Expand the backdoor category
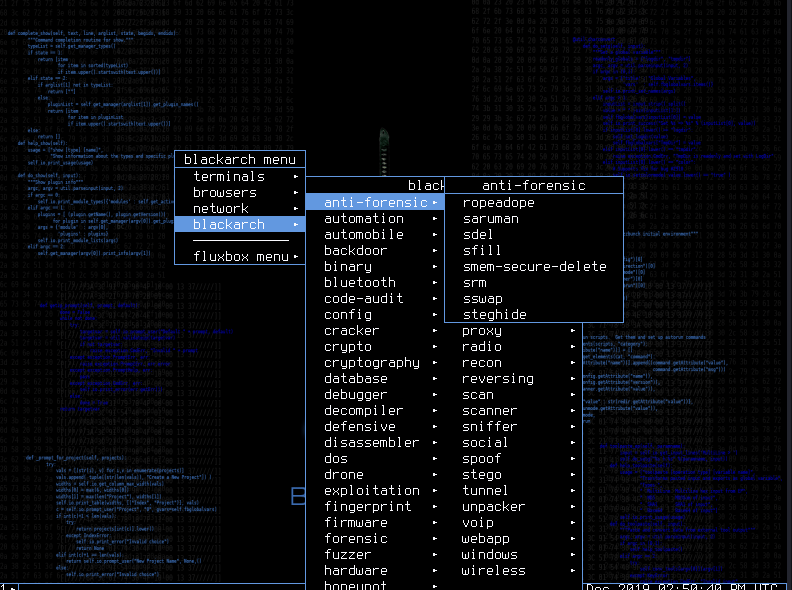The height and width of the screenshot is (590, 792). (375, 251)
